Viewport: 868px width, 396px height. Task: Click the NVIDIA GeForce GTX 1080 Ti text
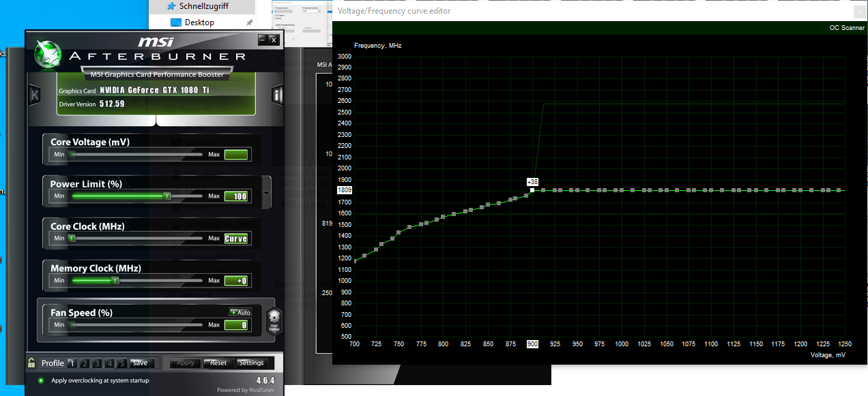(x=154, y=90)
